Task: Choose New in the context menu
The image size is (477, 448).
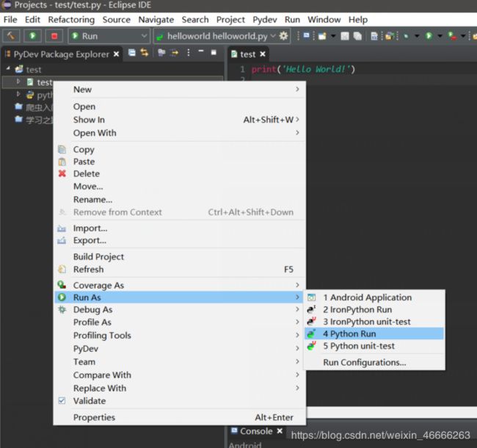Action: click(x=180, y=90)
